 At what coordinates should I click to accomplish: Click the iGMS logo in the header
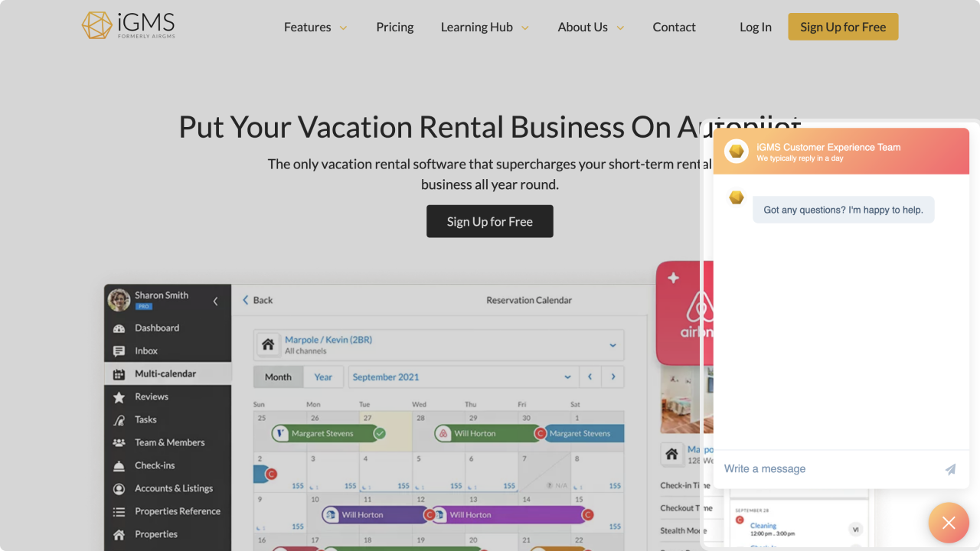pyautogui.click(x=129, y=25)
